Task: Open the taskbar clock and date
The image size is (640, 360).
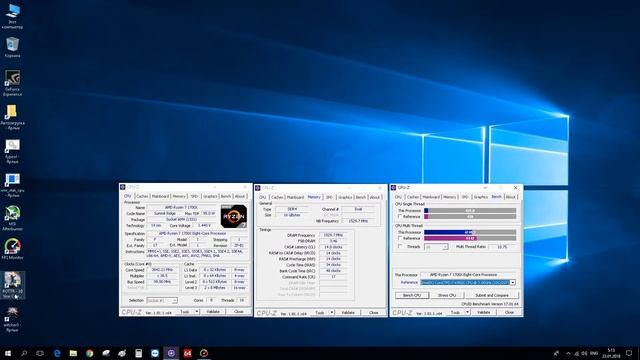Action: point(611,353)
